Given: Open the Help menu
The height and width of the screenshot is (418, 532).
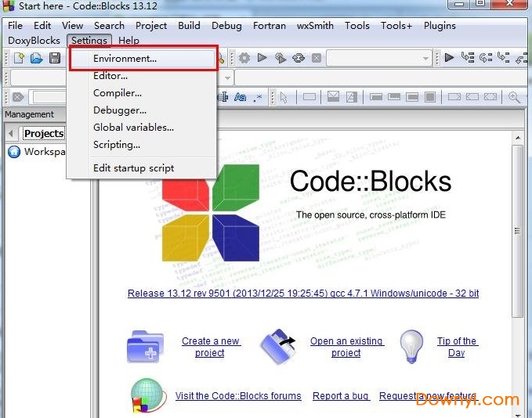Looking at the screenshot, I should [x=129, y=41].
